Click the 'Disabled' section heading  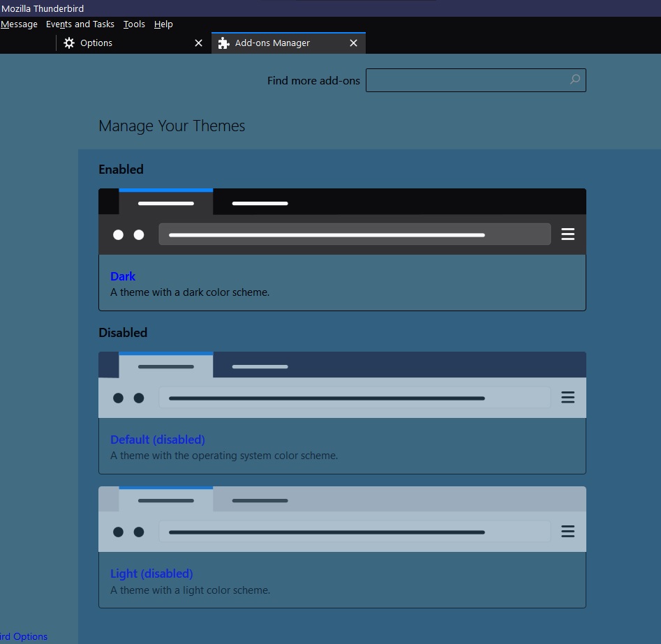pyautogui.click(x=123, y=333)
